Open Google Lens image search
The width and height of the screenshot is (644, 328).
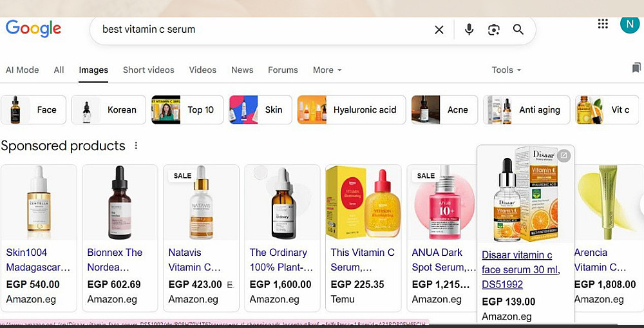click(x=494, y=30)
